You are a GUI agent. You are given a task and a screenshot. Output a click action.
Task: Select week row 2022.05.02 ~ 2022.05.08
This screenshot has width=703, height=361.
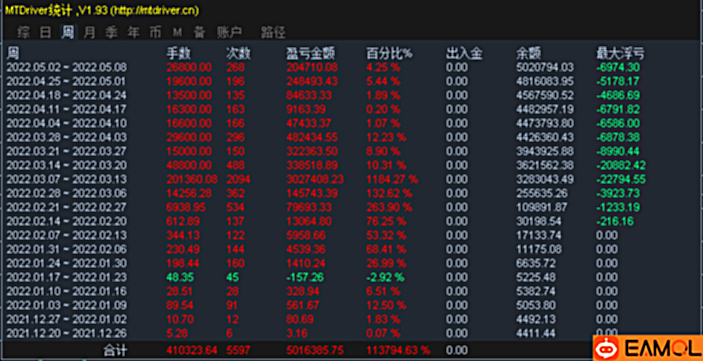[x=352, y=68]
